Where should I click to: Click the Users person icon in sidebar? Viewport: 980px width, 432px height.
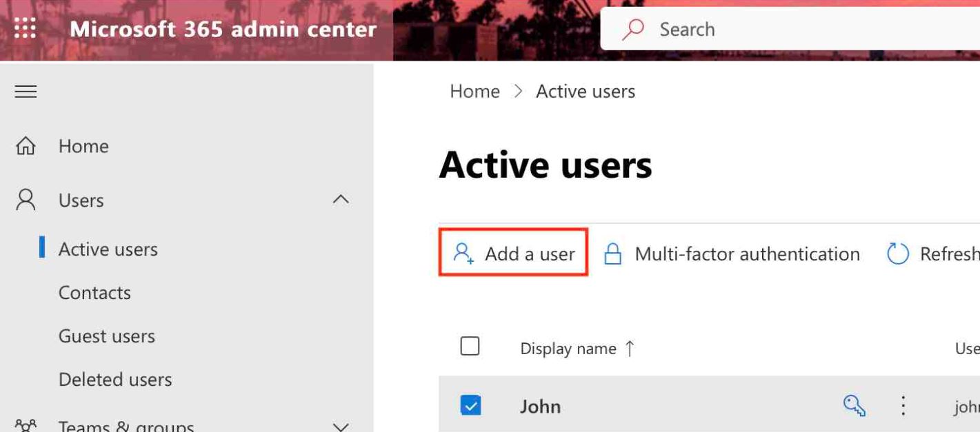(x=26, y=200)
